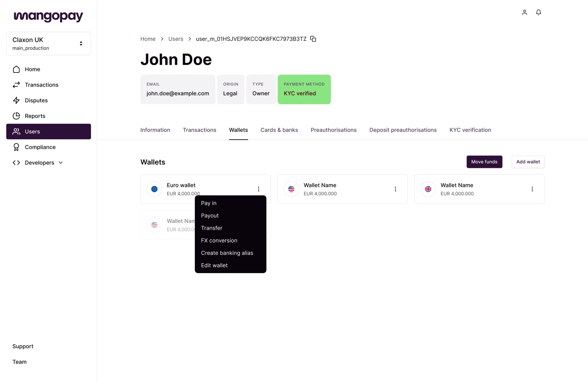Open the Euro wallet three-dot menu
This screenshot has height=382, width=588.
click(258, 189)
